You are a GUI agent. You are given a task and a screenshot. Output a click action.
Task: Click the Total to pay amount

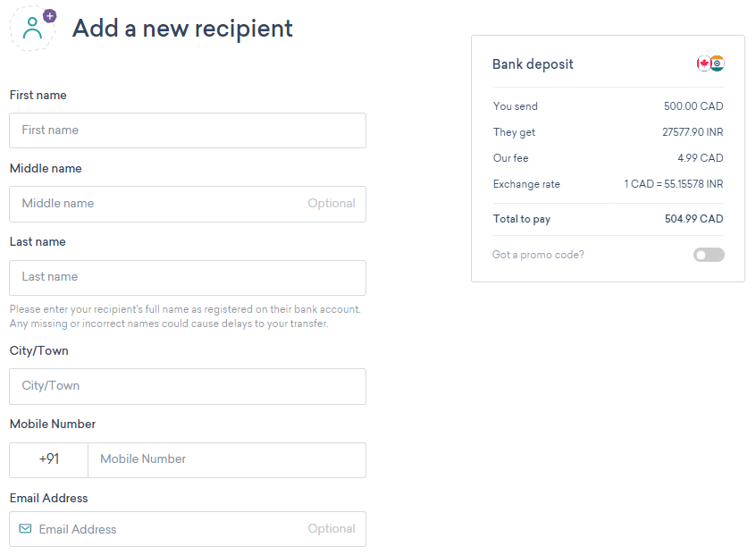693,219
